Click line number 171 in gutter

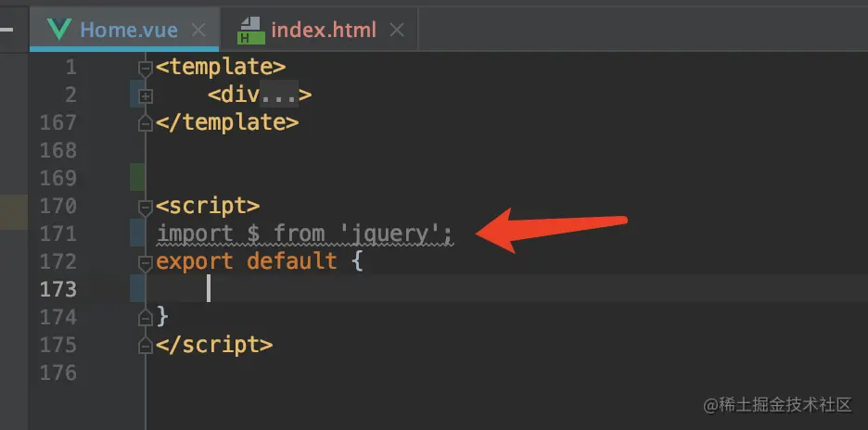pos(58,234)
